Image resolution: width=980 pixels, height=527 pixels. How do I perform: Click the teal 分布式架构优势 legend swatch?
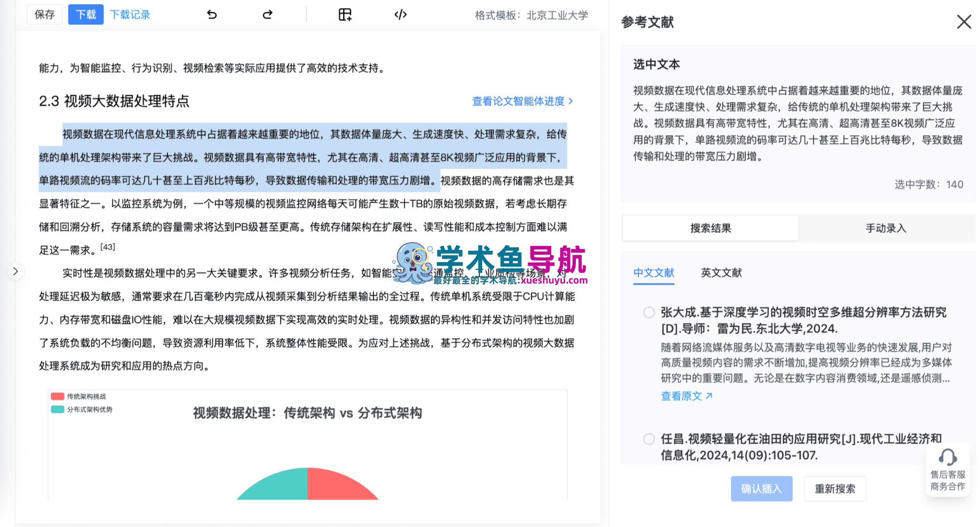pos(58,409)
